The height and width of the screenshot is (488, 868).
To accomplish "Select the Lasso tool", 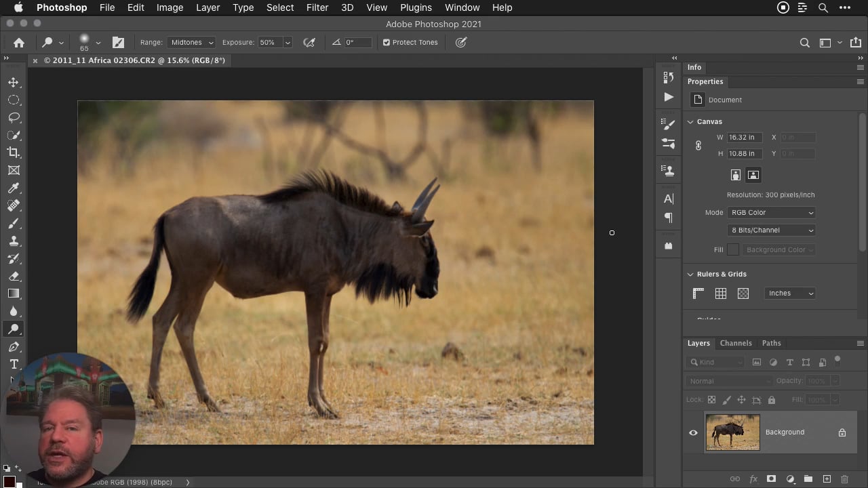I will click(x=14, y=117).
